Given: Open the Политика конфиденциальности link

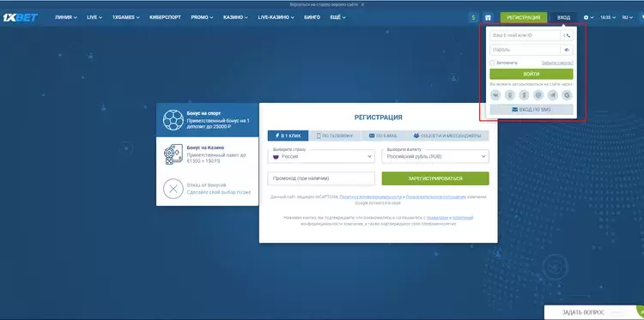Looking at the screenshot, I should tap(370, 197).
